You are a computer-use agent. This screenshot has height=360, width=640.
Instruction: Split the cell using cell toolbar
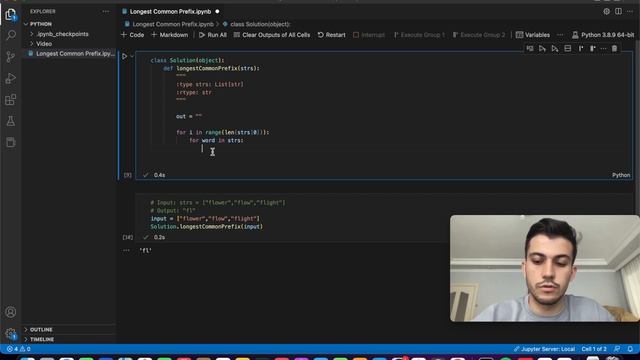tap(568, 49)
